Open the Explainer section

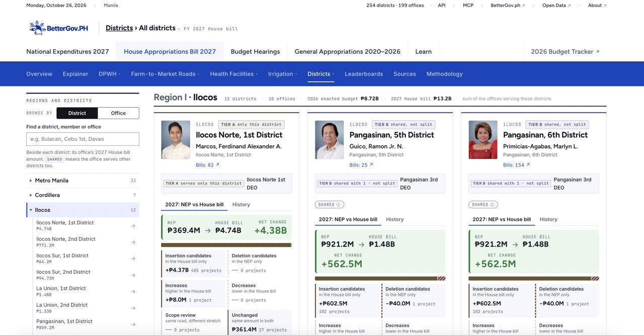coord(75,74)
